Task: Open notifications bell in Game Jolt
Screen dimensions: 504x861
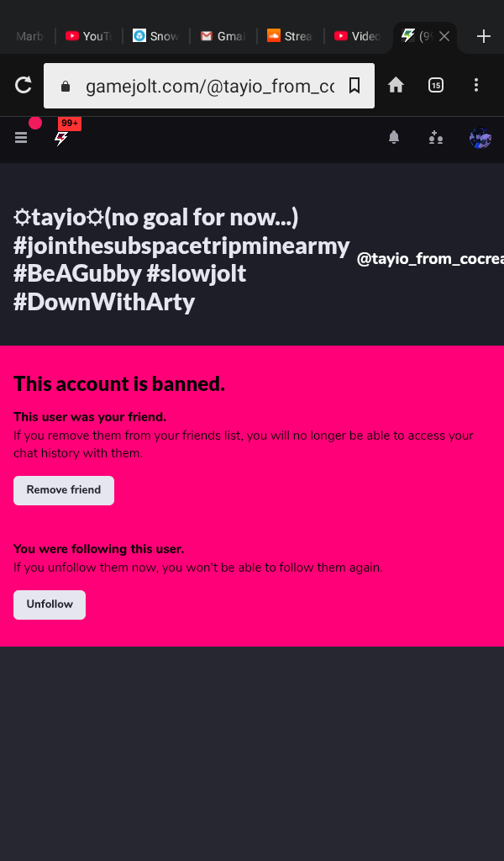Action: pyautogui.click(x=394, y=137)
